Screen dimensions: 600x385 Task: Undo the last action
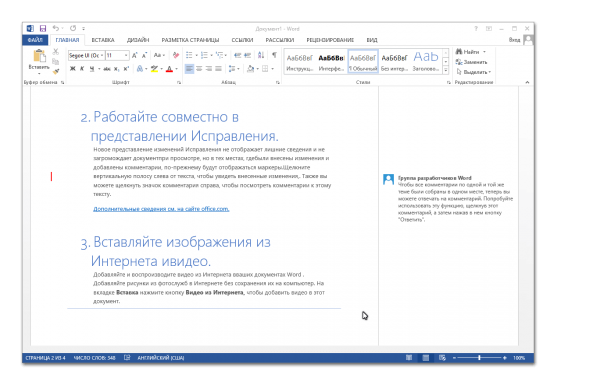pos(56,28)
